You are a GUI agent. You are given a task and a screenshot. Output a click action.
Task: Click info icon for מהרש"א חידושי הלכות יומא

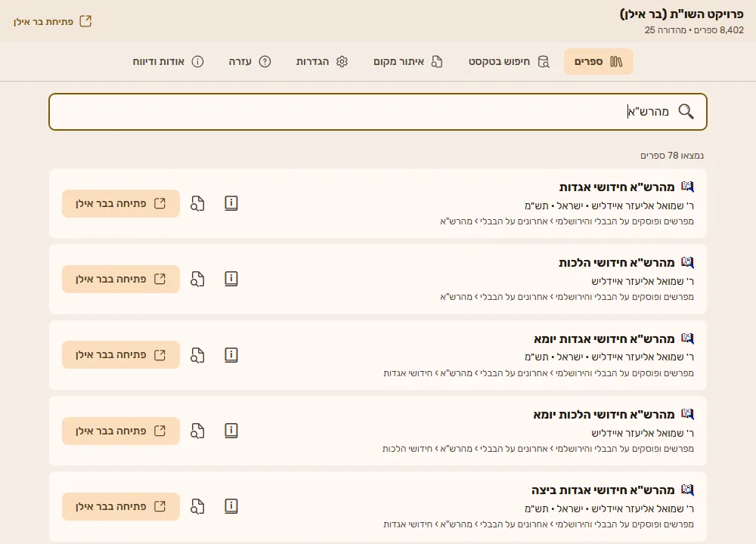231,431
